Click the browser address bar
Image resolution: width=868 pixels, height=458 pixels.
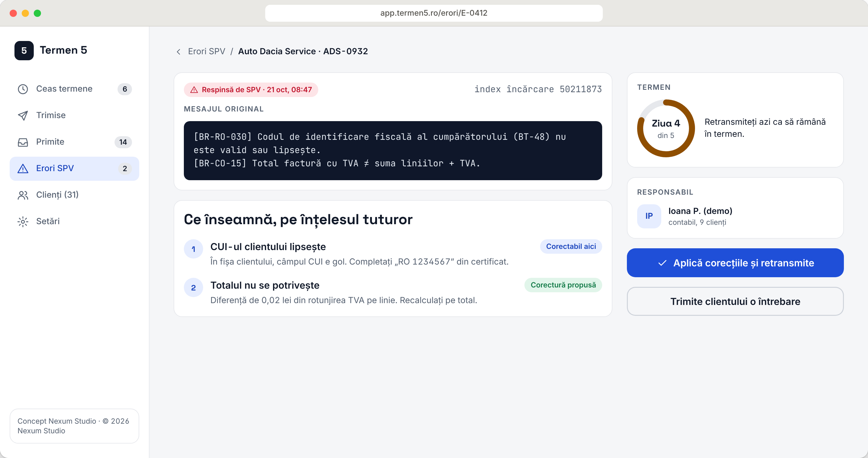(x=434, y=13)
